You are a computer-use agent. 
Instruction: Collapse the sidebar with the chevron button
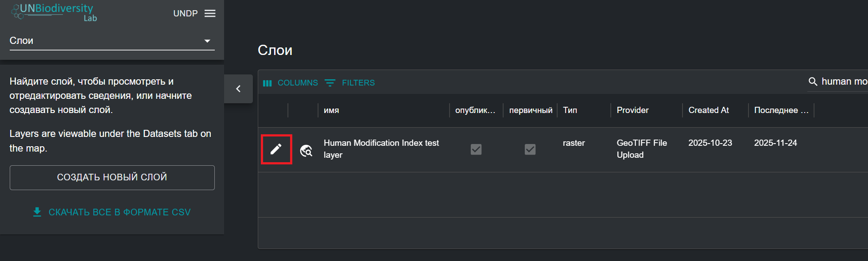(238, 89)
